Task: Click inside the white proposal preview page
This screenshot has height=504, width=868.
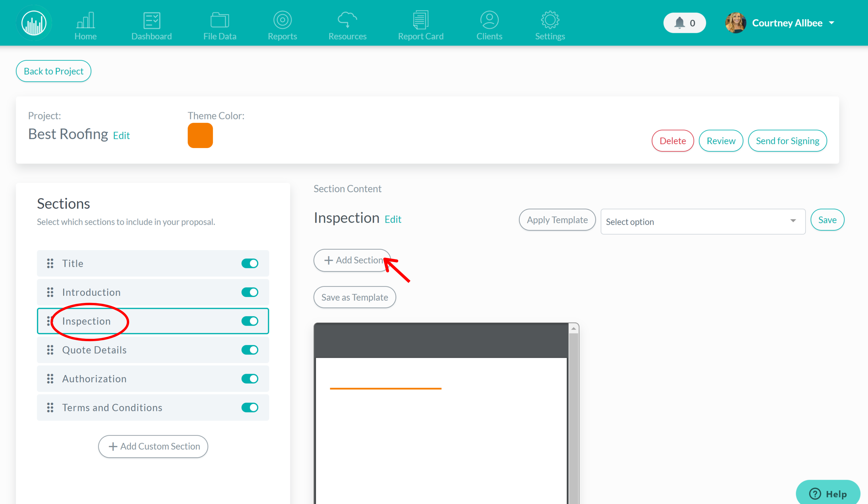Action: (441, 431)
